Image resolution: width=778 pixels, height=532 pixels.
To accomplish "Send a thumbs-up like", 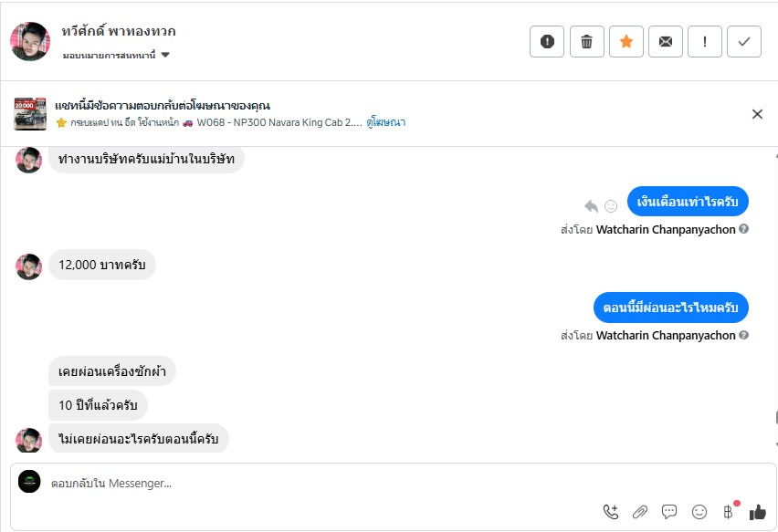I will [x=758, y=512].
